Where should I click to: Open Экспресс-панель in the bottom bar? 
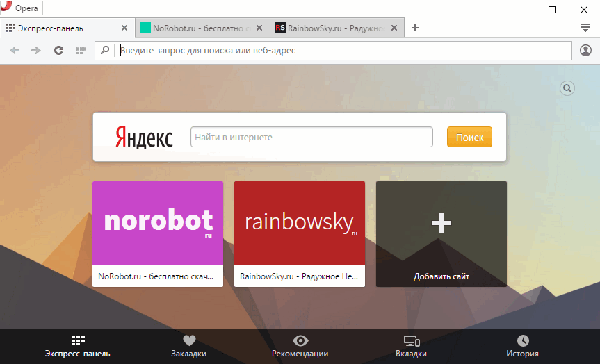(x=78, y=347)
